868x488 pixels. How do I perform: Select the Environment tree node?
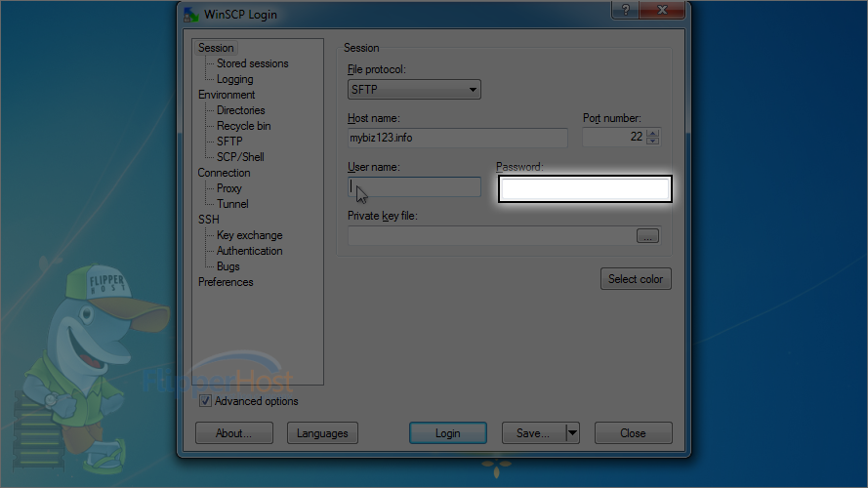(x=227, y=95)
